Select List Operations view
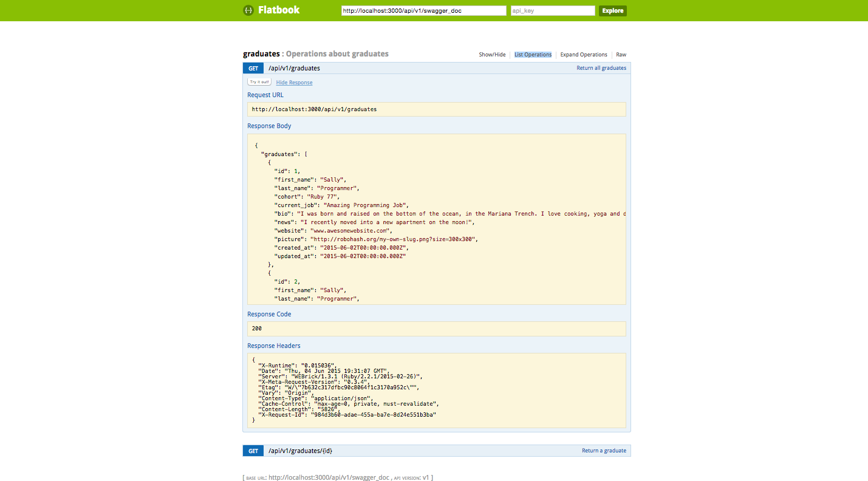 pos(533,54)
